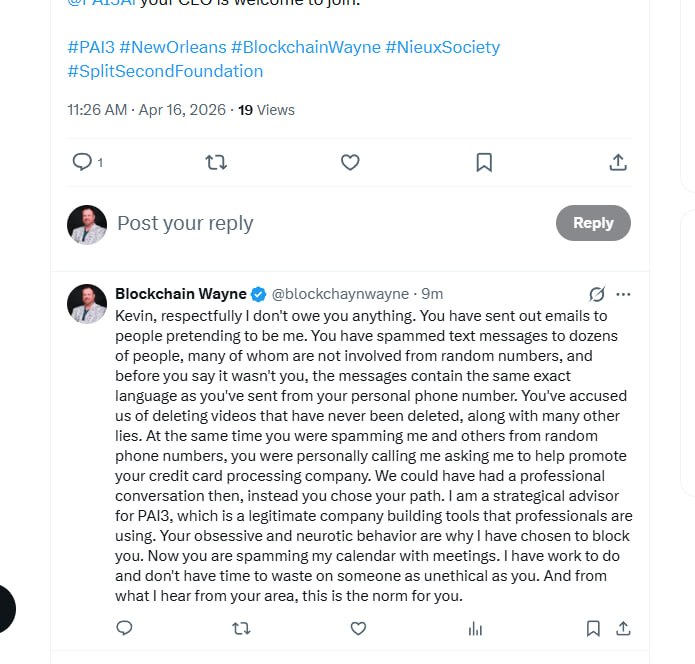
Task: Click the reply icon on the main post
Action: coord(82,162)
